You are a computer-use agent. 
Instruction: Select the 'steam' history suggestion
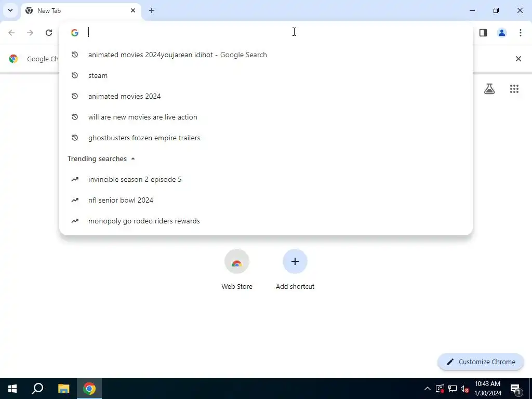[266, 75]
